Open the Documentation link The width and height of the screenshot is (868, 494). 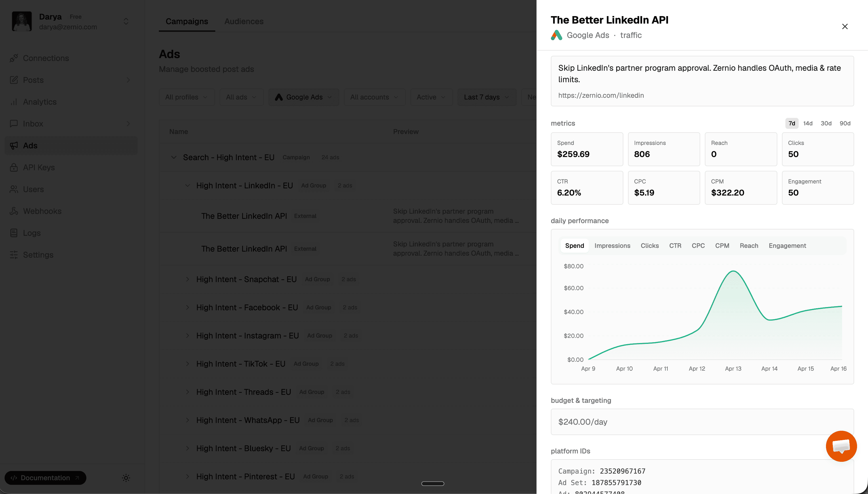(x=45, y=478)
